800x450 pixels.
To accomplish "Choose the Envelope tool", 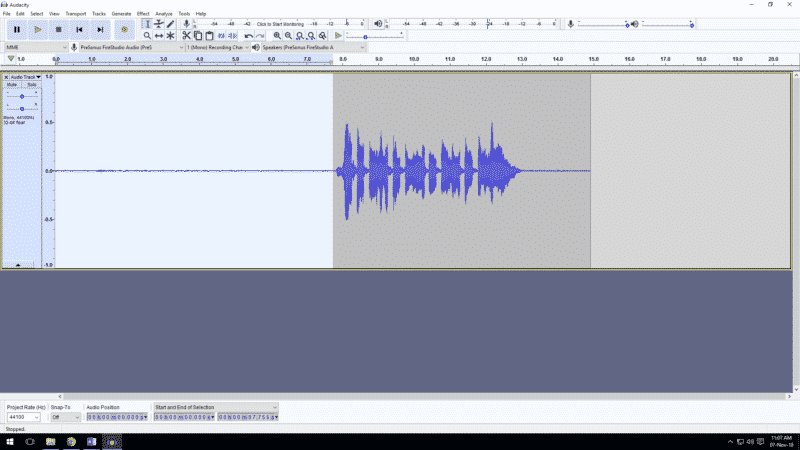I will coord(158,23).
